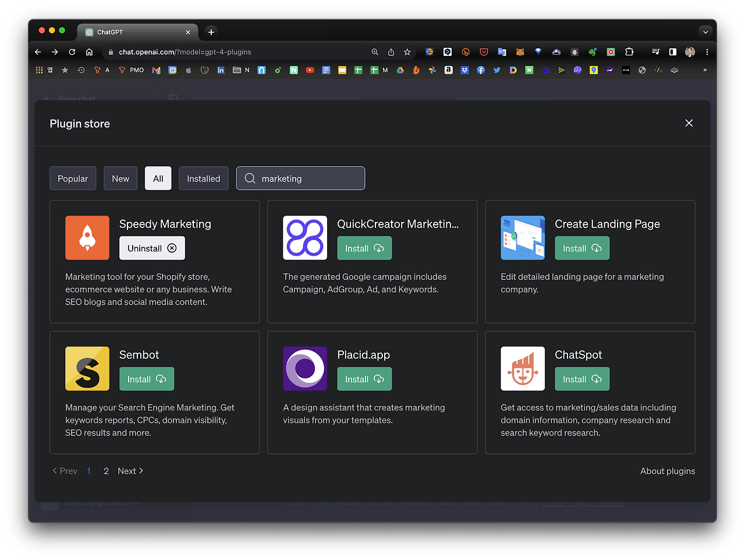Screen dimensions: 745x560
Task: Open the page zoom magnifier icon
Action: 375,52
